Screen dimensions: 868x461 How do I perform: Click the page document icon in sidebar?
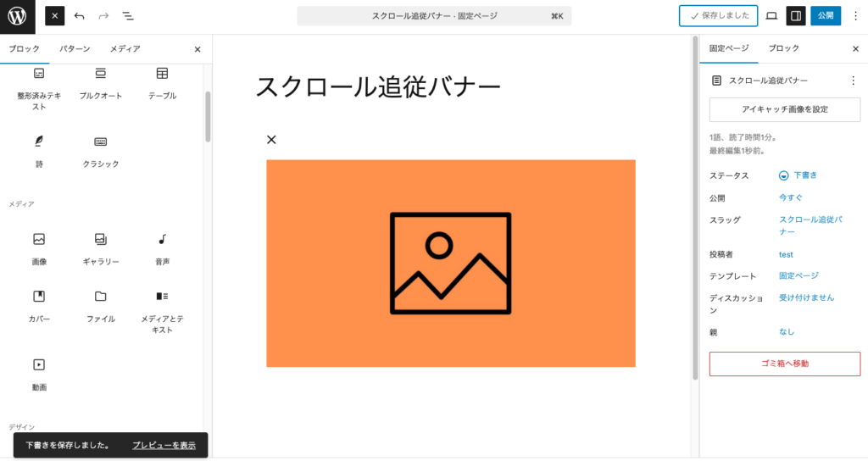click(716, 81)
